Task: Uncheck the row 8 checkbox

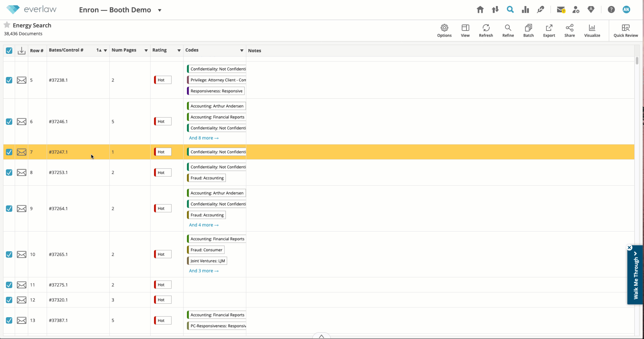Action: pos(9,172)
